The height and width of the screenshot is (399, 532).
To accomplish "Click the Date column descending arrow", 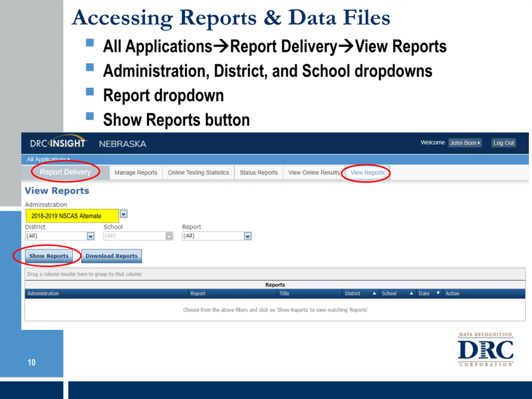I will [x=438, y=293].
